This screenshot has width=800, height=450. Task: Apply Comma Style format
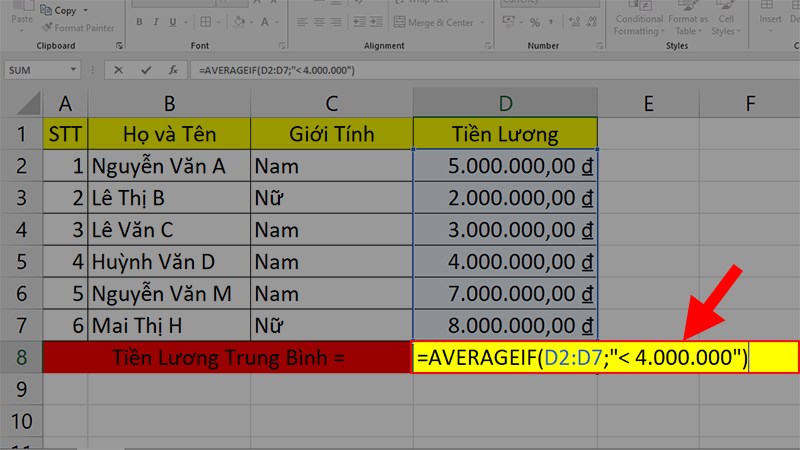coord(551,22)
